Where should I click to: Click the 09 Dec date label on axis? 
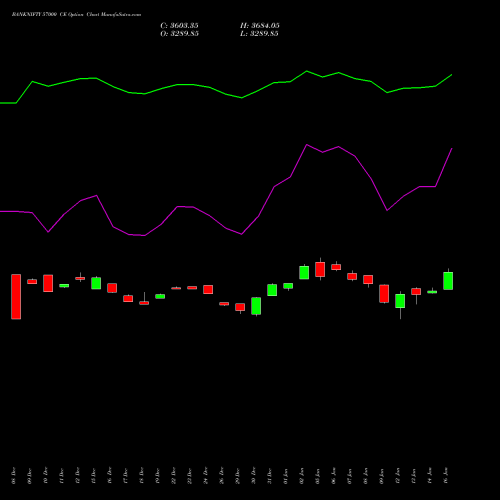coord(30,476)
